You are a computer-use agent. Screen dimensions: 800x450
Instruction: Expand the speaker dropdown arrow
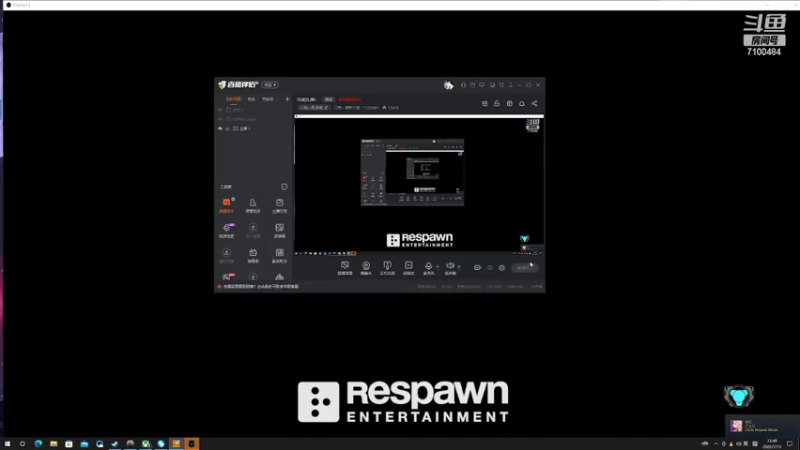pos(459,266)
